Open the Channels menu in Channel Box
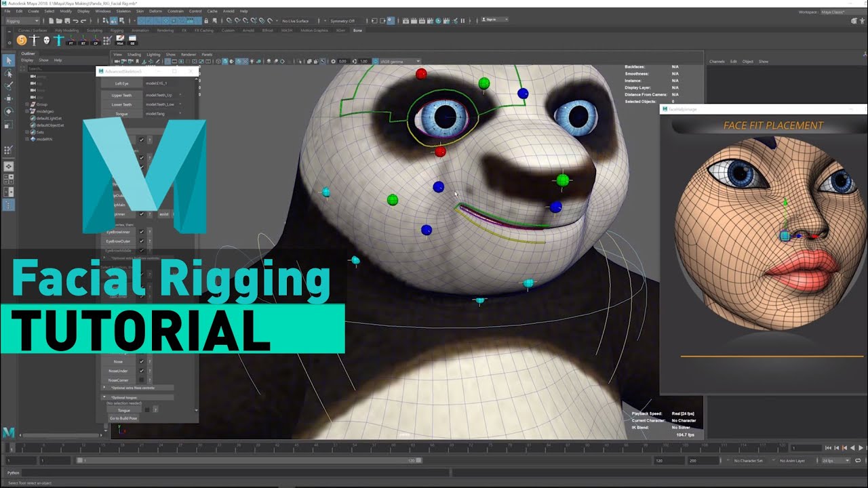The height and width of the screenshot is (488, 868). tap(717, 62)
